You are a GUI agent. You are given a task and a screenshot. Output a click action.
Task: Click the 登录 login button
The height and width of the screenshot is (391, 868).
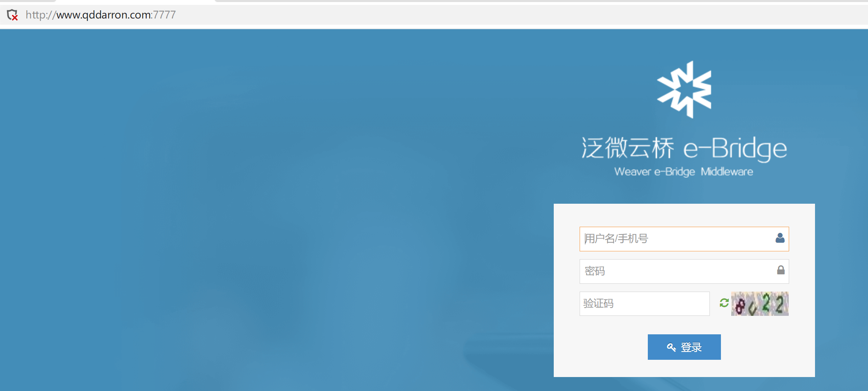[684, 347]
